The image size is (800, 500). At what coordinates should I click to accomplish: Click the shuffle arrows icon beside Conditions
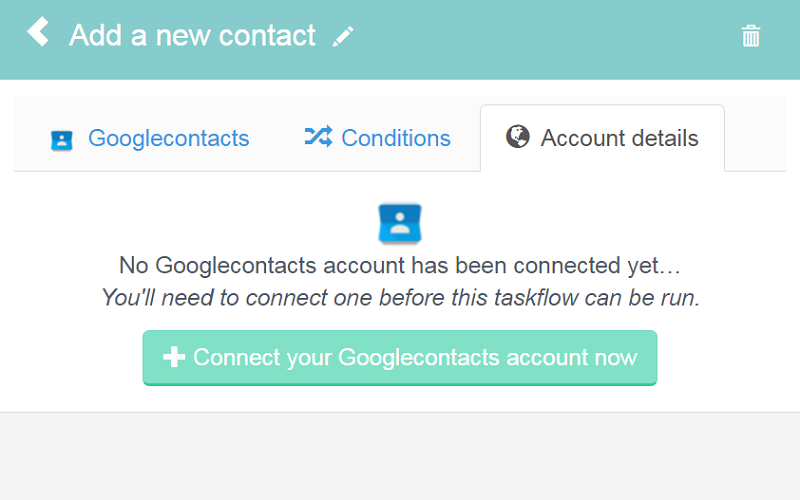tap(318, 137)
